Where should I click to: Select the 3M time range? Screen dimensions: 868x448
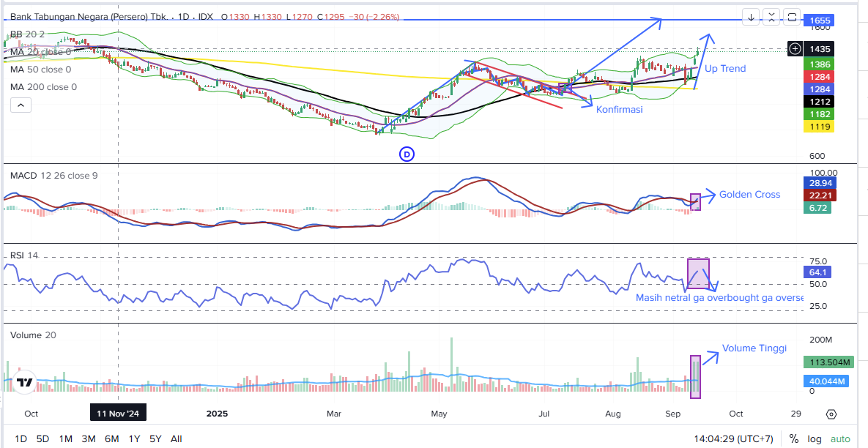point(89,439)
